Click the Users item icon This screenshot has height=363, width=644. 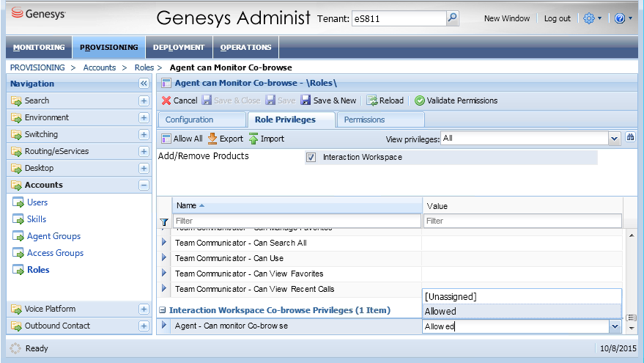[x=18, y=202]
